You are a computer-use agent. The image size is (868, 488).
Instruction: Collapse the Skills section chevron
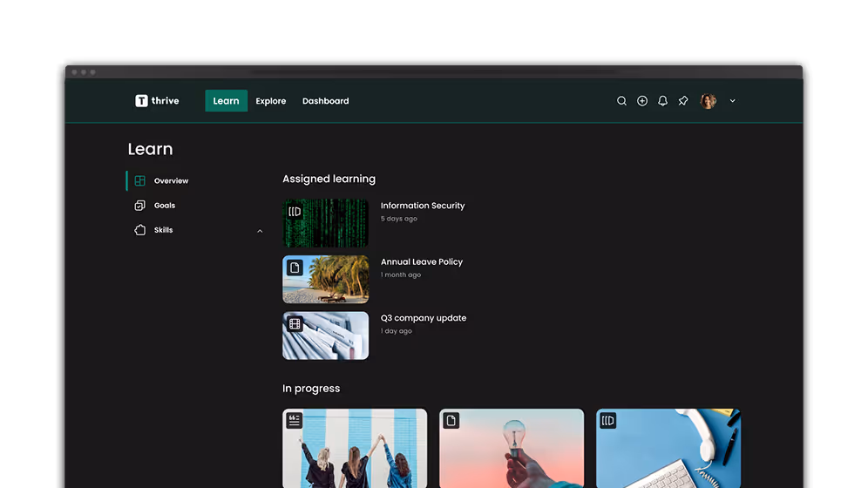click(260, 231)
